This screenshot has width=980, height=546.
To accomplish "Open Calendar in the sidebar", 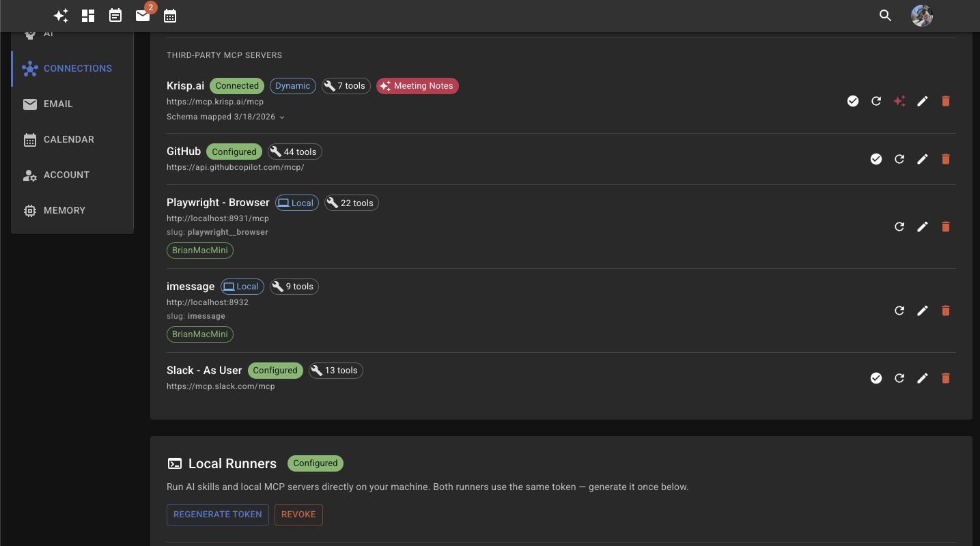I will (72, 139).
